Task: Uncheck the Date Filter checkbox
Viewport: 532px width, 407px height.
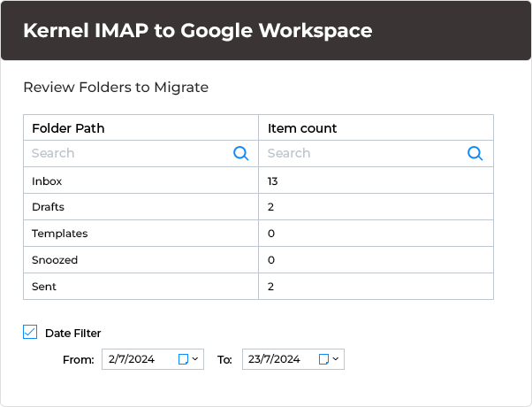Action: click(30, 332)
